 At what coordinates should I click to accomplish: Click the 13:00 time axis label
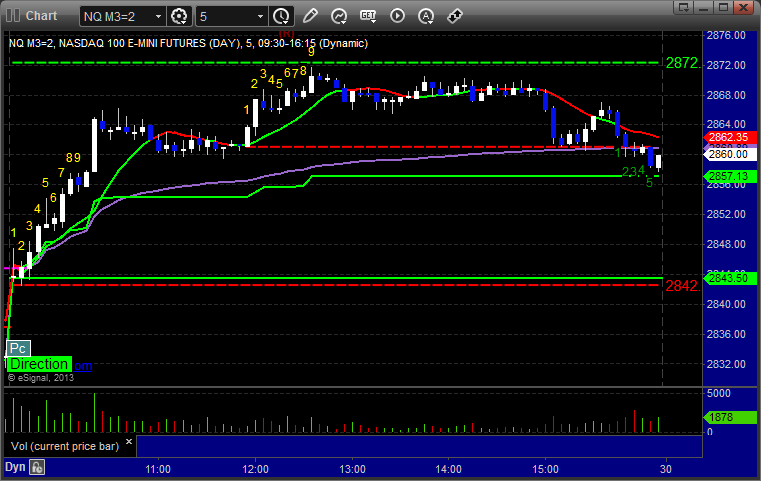click(352, 469)
